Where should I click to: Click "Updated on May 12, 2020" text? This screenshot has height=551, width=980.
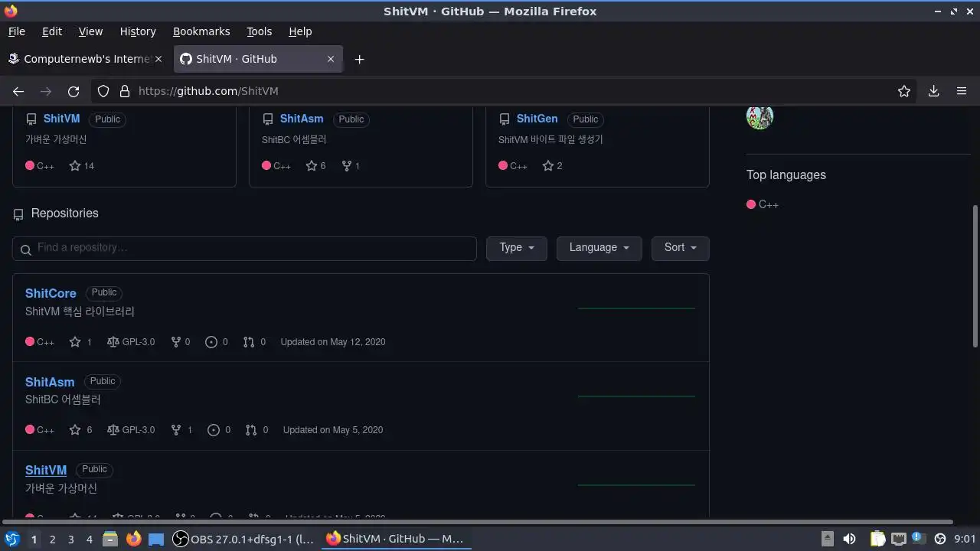tap(333, 342)
